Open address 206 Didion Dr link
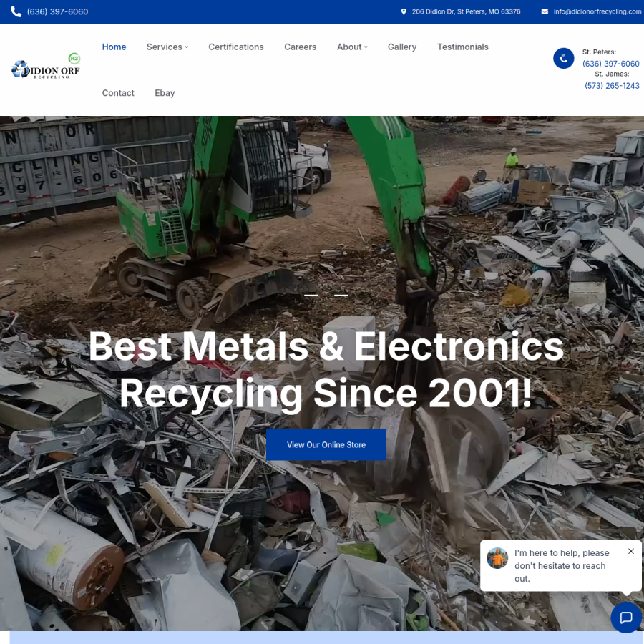Screen dimensions: 644x644 pyautogui.click(x=466, y=11)
